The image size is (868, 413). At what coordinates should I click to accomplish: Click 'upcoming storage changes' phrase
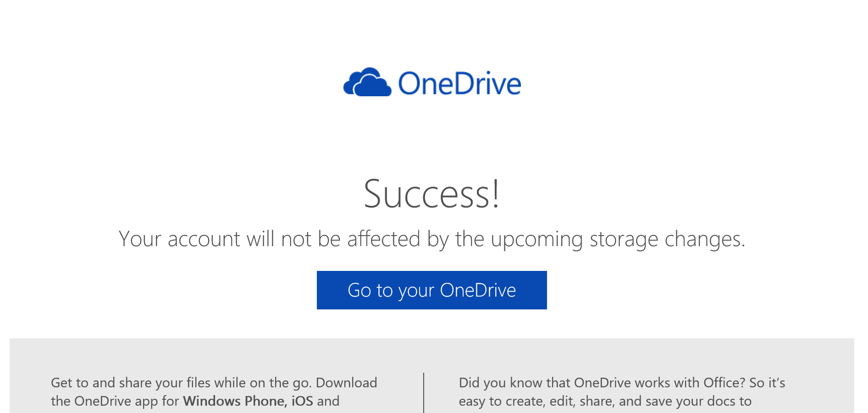pyautogui.click(x=618, y=239)
